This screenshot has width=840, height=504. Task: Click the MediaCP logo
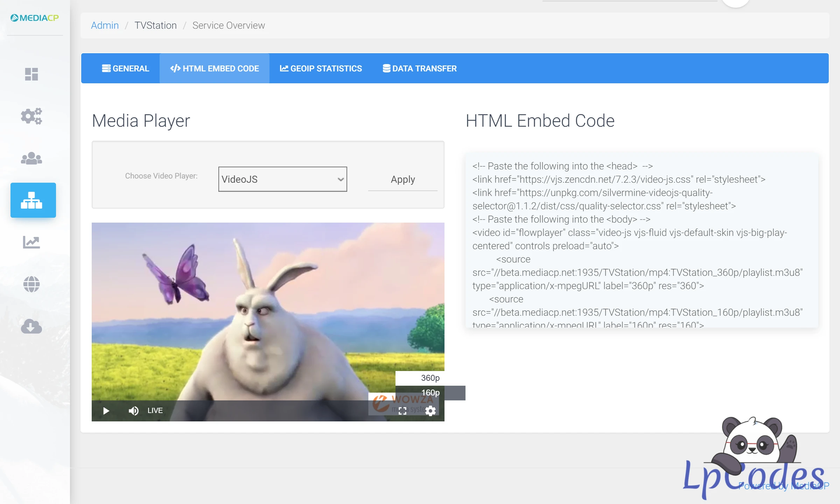[x=35, y=18]
